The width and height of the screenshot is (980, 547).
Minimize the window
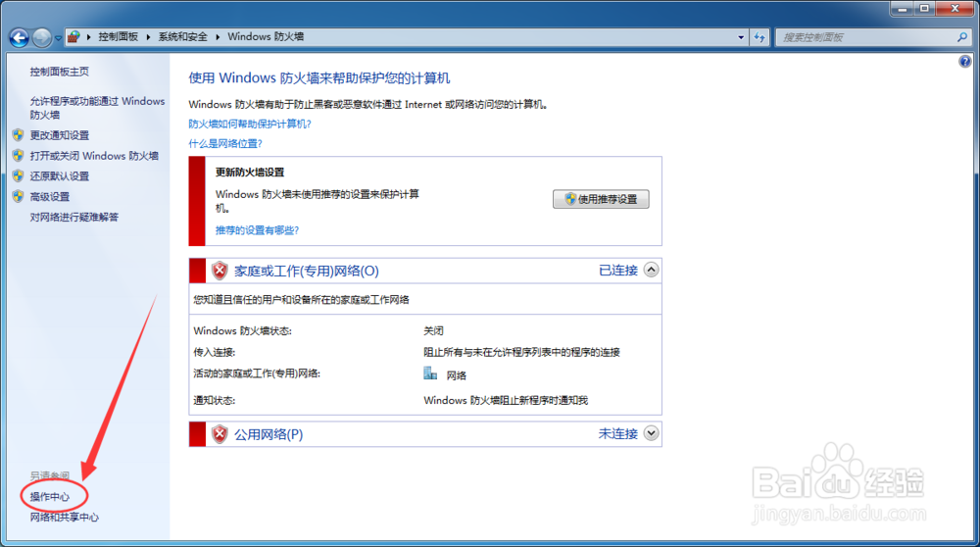click(x=902, y=9)
